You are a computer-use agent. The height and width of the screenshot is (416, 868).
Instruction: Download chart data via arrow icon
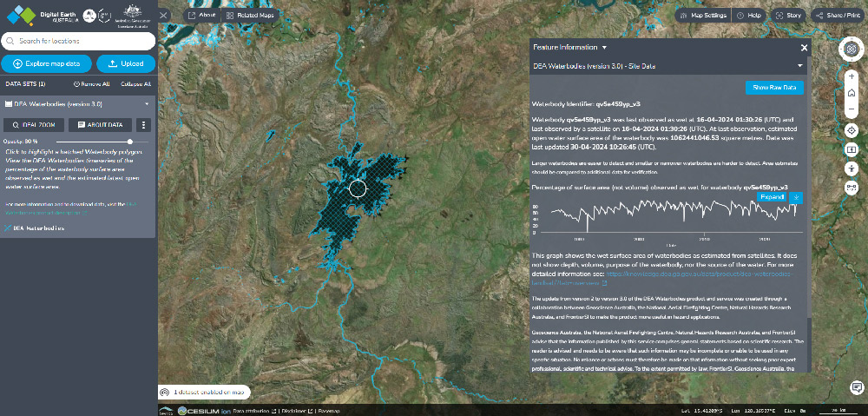click(797, 197)
